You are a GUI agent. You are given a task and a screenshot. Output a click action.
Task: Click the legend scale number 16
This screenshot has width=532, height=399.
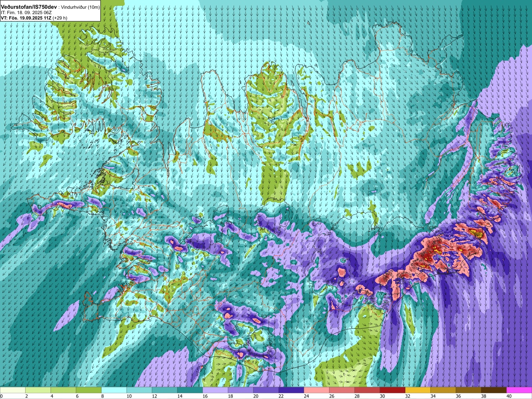(x=205, y=396)
